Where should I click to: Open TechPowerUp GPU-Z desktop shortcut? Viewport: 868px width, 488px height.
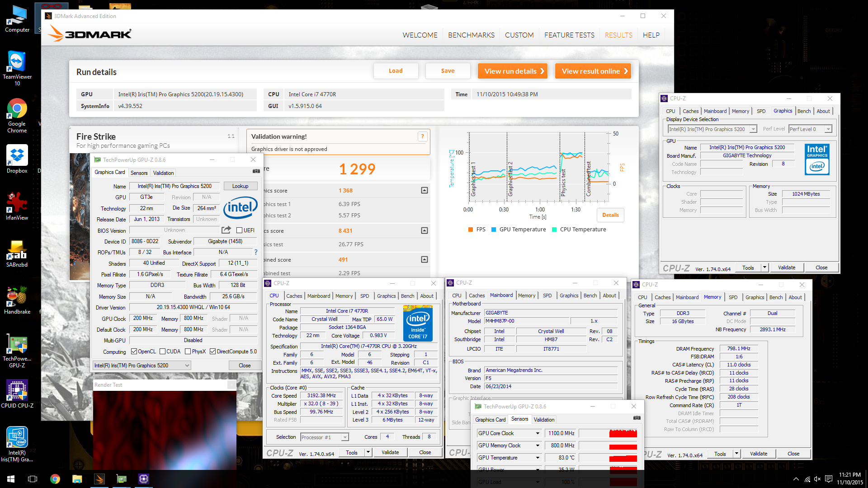[17, 351]
